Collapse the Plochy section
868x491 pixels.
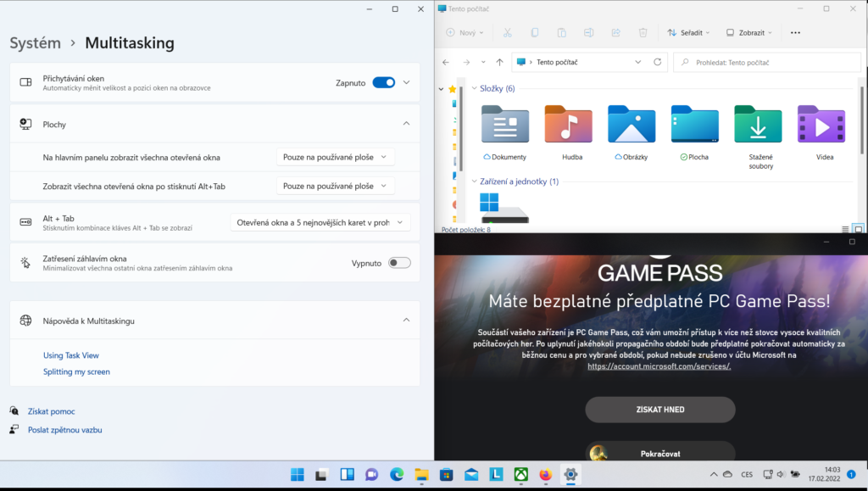coord(406,124)
